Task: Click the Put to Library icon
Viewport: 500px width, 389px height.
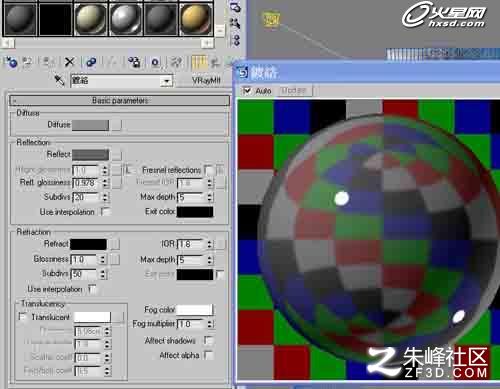Action: coord(134,62)
